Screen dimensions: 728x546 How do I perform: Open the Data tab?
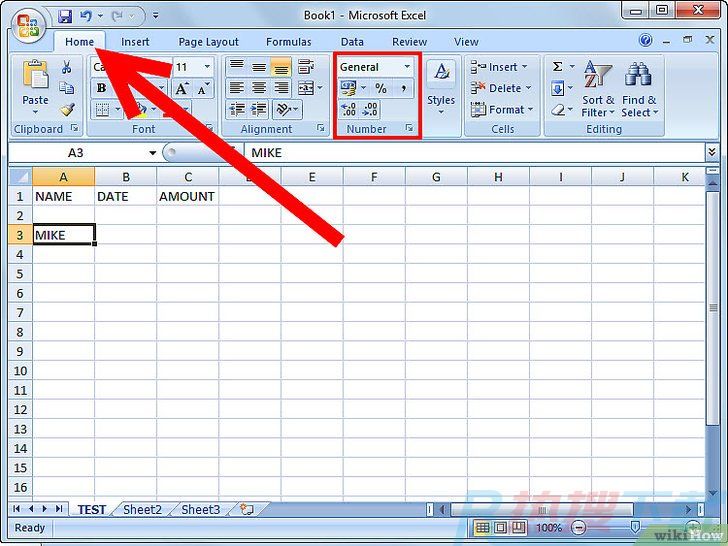point(352,42)
